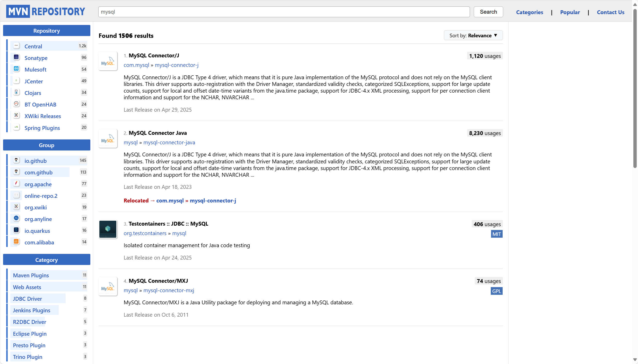This screenshot has width=638, height=364.
Task: Click the XWiki Releases icon
Action: (x=16, y=116)
